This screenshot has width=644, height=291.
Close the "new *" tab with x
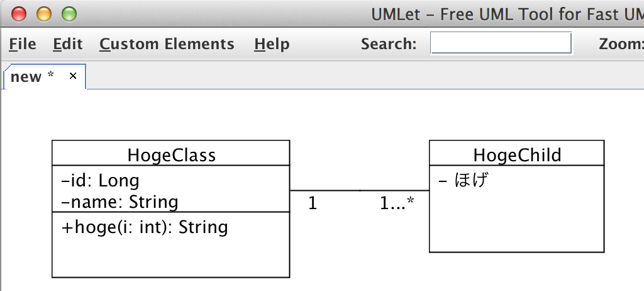[73, 76]
